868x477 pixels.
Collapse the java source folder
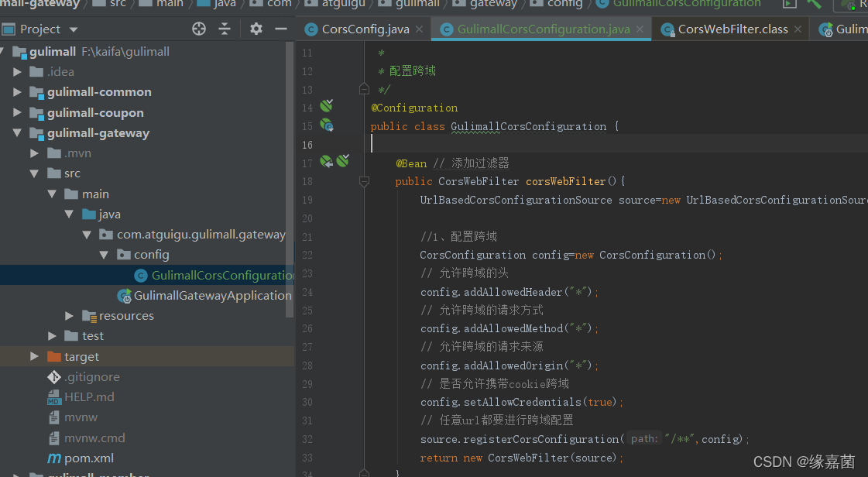click(69, 214)
